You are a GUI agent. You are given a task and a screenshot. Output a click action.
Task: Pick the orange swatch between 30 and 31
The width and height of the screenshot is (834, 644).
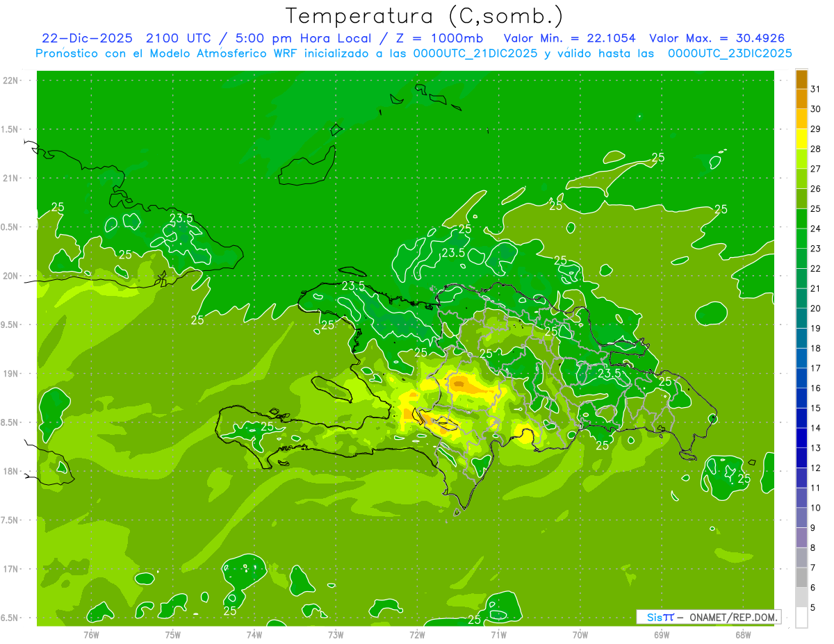point(801,99)
